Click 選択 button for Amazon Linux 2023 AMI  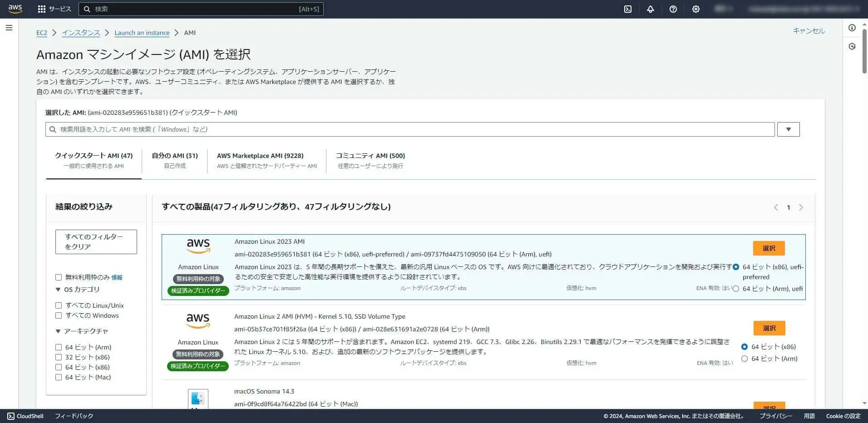[769, 248]
